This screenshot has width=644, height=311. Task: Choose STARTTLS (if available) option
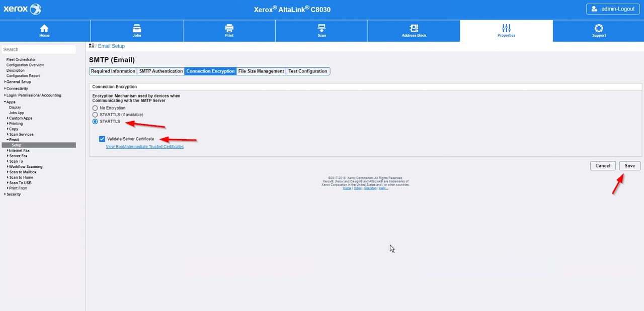point(95,115)
